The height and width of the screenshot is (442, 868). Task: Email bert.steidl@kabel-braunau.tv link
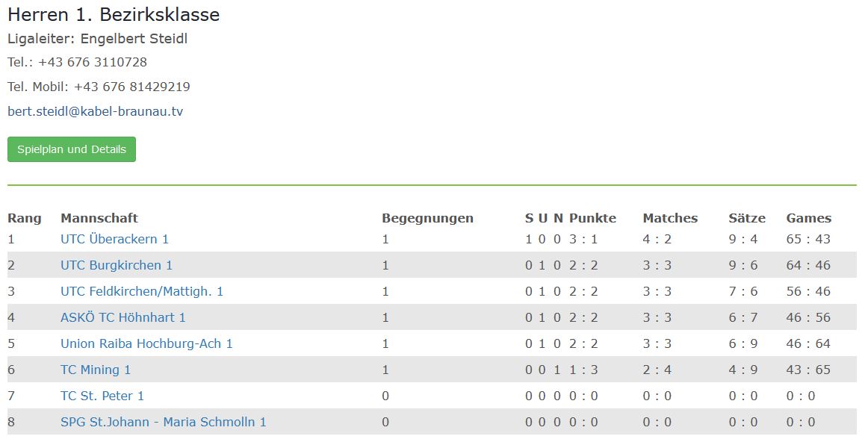[95, 111]
